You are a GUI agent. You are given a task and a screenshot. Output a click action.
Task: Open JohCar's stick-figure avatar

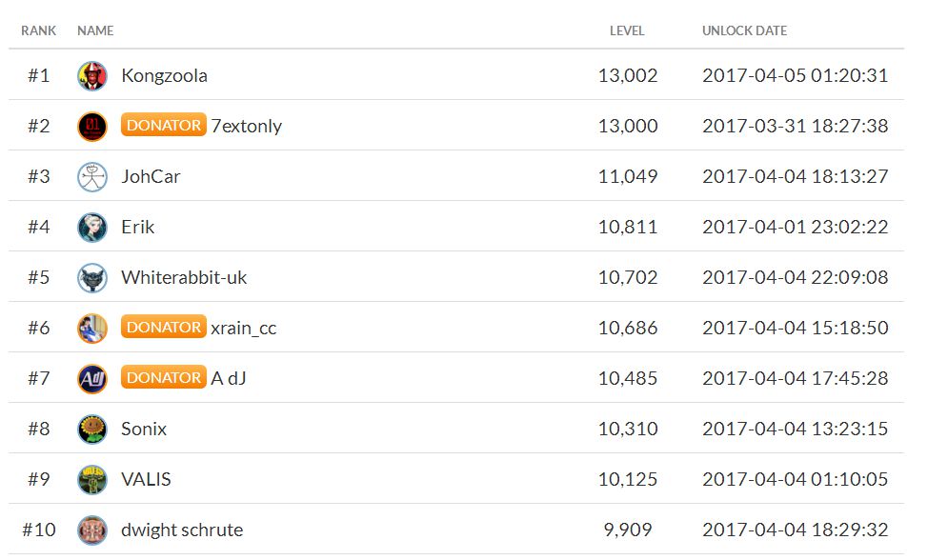[x=92, y=175]
